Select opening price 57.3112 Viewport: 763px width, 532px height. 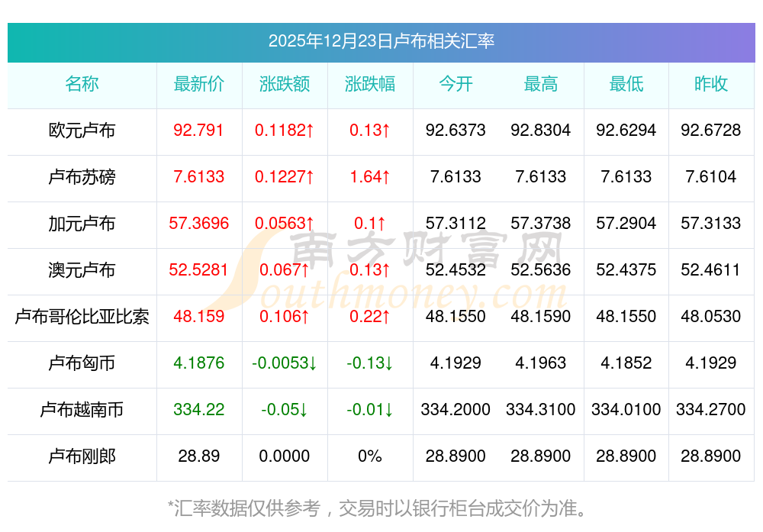456,224
